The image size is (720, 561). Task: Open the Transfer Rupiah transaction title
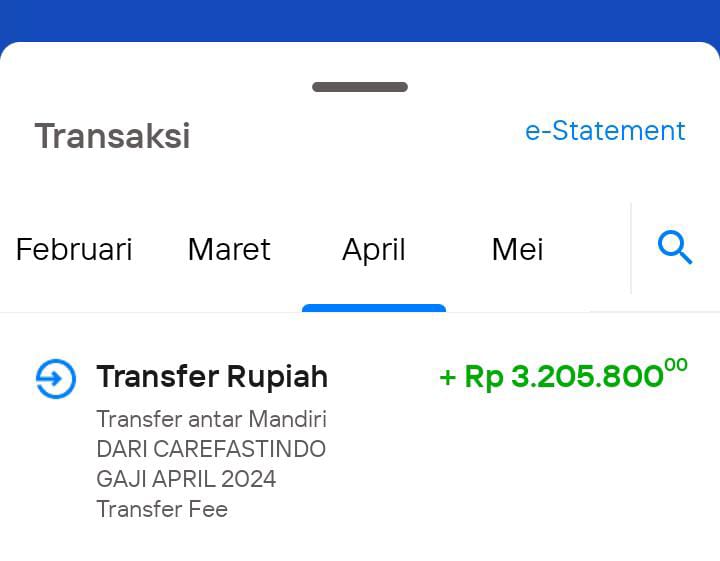coord(212,376)
